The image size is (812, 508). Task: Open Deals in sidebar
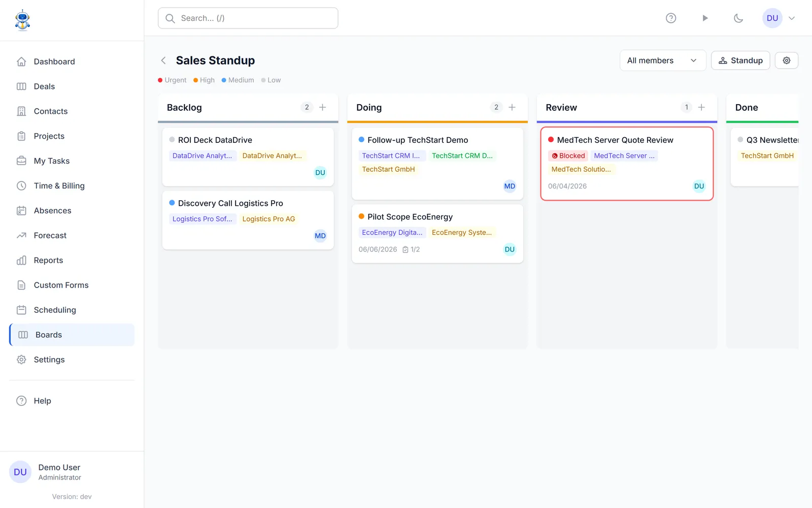click(x=72, y=86)
